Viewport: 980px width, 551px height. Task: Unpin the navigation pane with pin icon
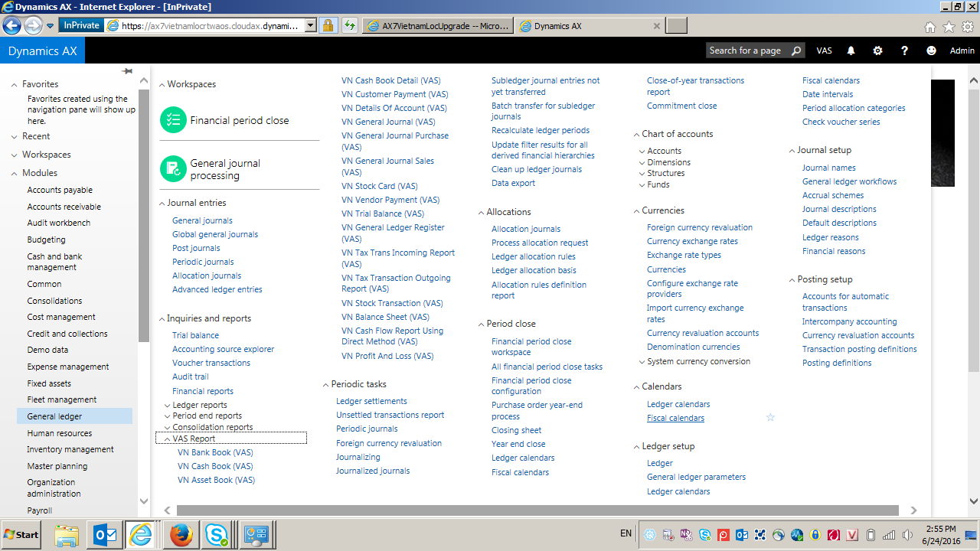[127, 71]
